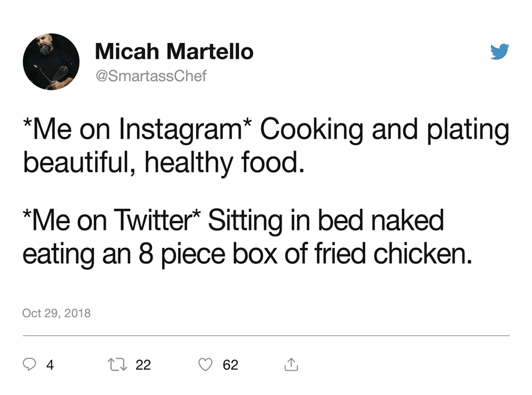Click the arrow inside the share icon
532x395 pixels.
tap(292, 362)
